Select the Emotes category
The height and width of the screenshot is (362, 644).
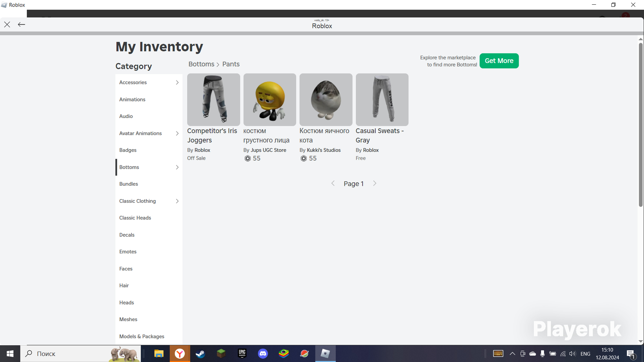pos(149,252)
